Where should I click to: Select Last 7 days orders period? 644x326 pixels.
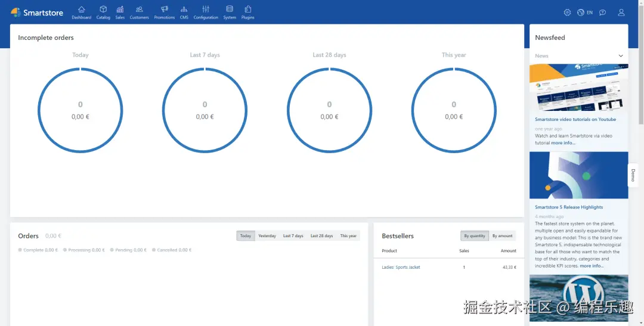coord(293,235)
